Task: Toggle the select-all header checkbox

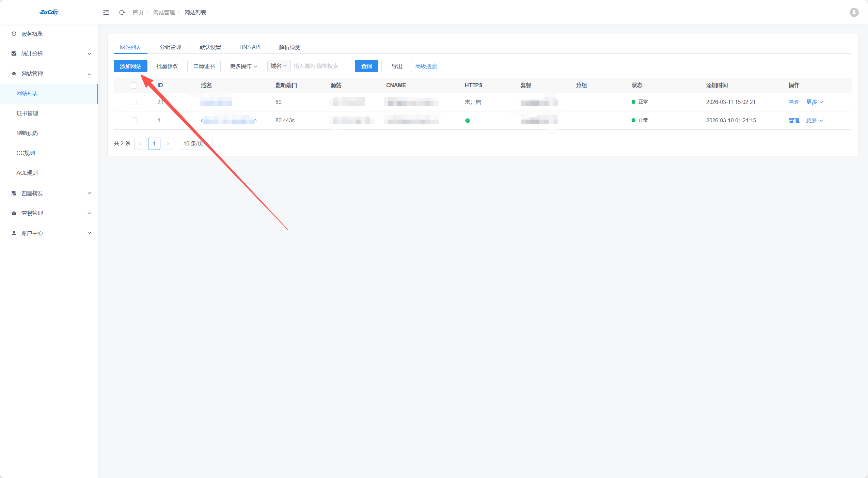Action: (134, 85)
